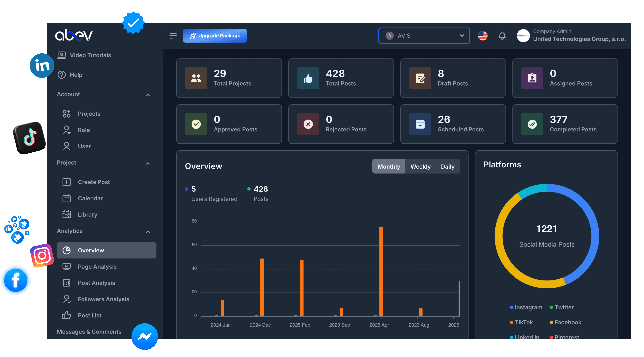The height and width of the screenshot is (357, 644).
Task: Click the Draft Posts edit icon
Action: coord(420,78)
